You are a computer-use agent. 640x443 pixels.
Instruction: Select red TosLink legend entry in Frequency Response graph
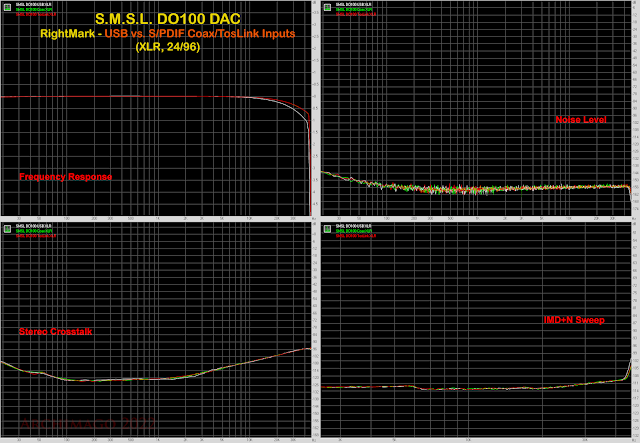point(36,14)
